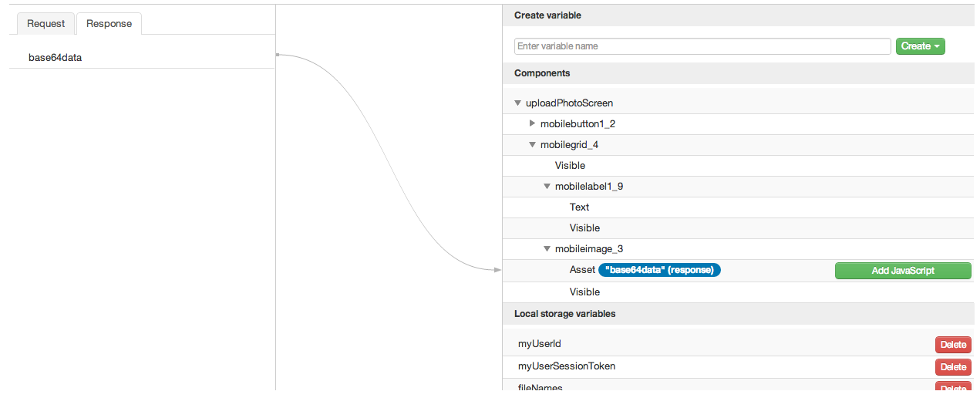
Task: Select Visible property under mobilelabel1_9
Action: (584, 228)
